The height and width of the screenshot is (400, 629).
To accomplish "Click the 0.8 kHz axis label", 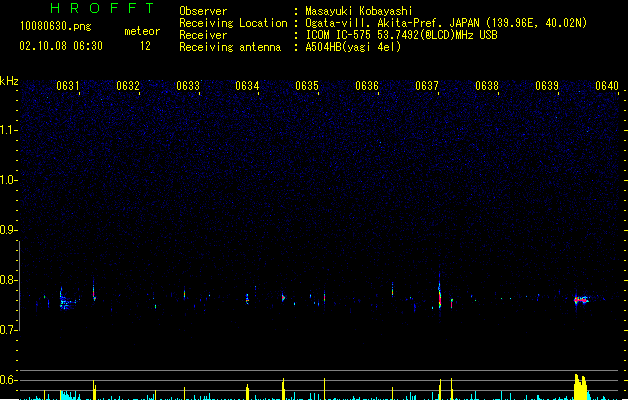I will tap(8, 280).
